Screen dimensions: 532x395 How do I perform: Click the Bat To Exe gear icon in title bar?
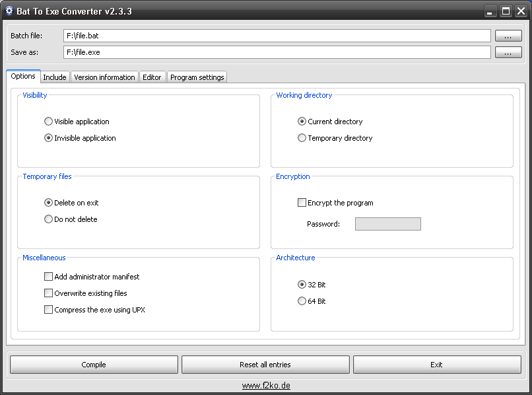(x=10, y=11)
